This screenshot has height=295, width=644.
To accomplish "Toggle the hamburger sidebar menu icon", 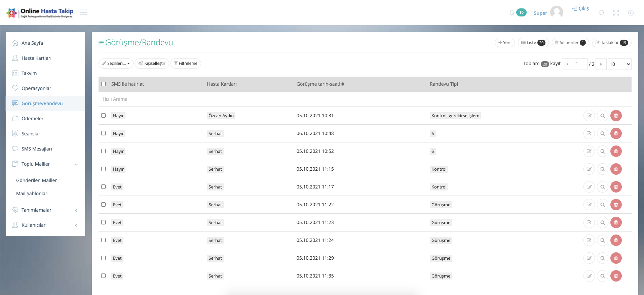I will pos(84,12).
